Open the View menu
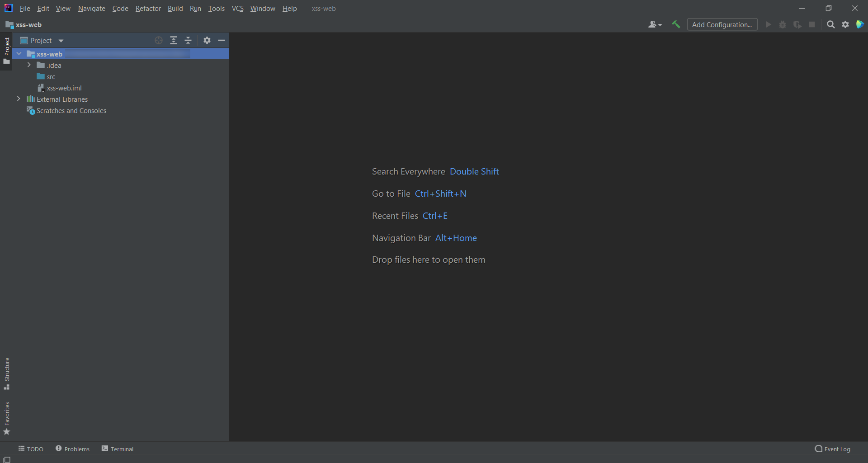This screenshot has height=463, width=868. point(63,8)
